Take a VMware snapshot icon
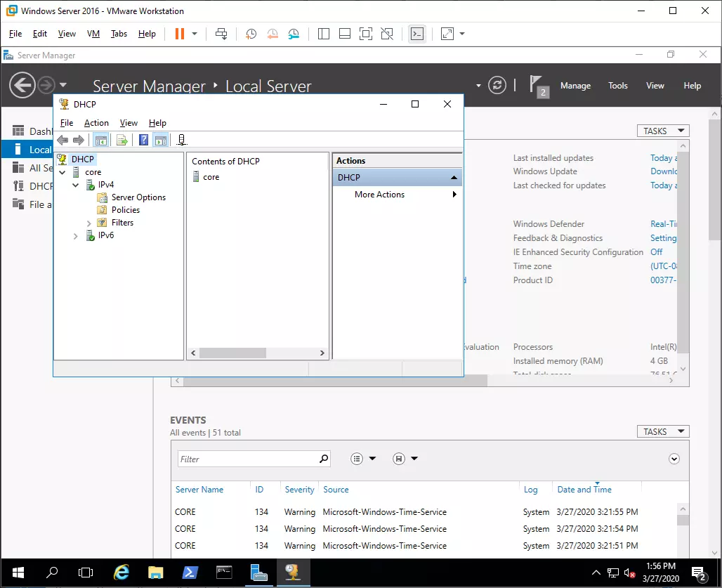This screenshot has height=588, width=722. pos(251,34)
